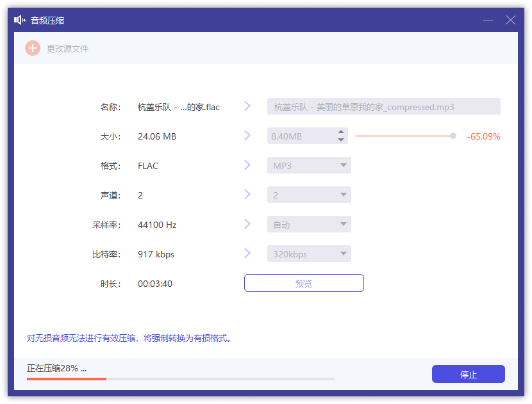Decrease target size with the down stepper
Viewport: 532px width, 404px height.
click(x=341, y=139)
